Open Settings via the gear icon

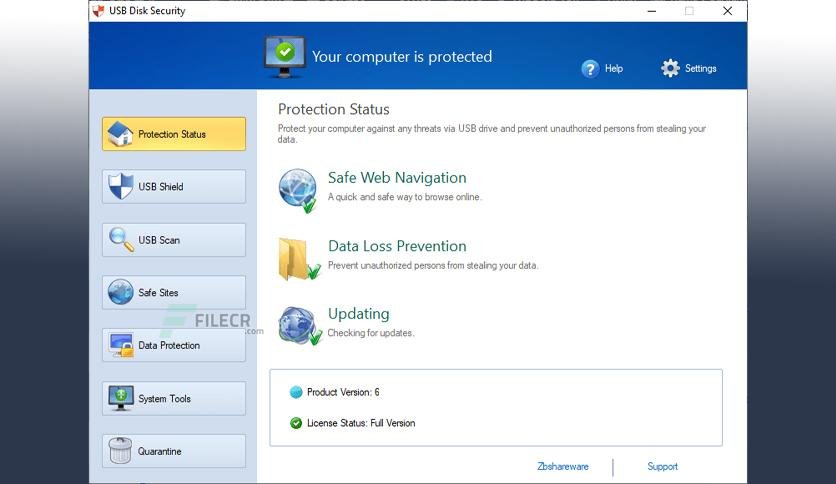tap(670, 68)
